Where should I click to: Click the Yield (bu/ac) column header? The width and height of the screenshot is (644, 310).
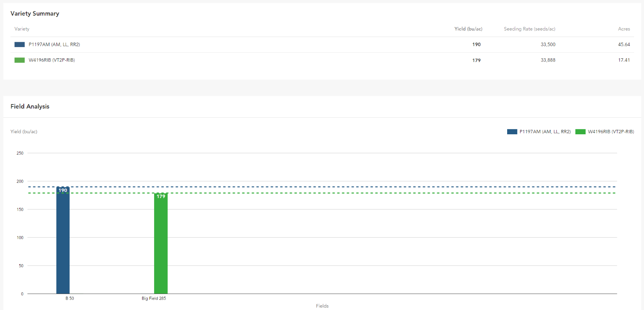[x=468, y=29]
